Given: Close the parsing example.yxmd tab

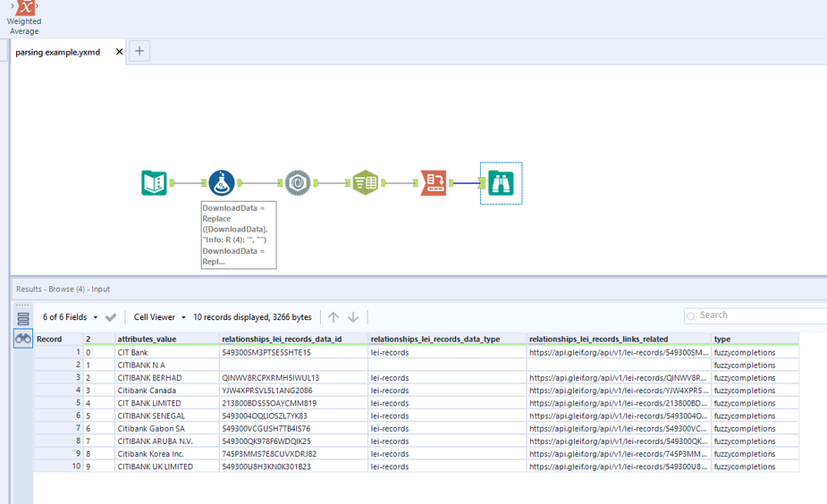Looking at the screenshot, I should pos(119,52).
